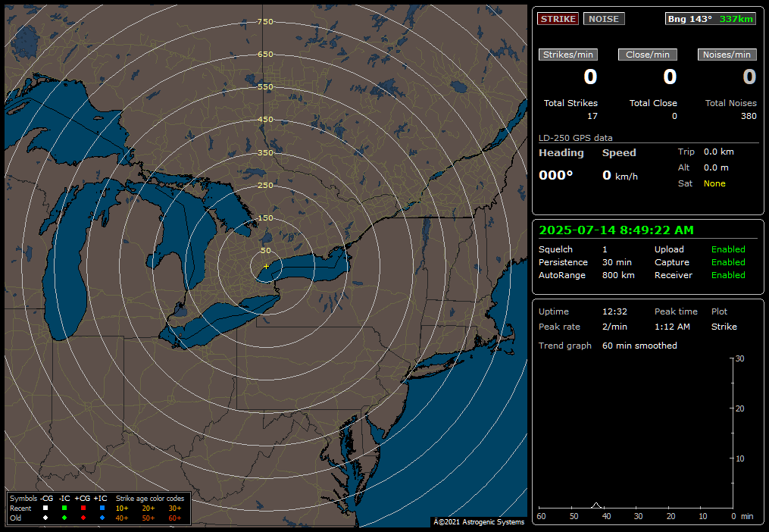This screenshot has height=532, width=769.
Task: Select the Close/min box
Action: pos(647,55)
